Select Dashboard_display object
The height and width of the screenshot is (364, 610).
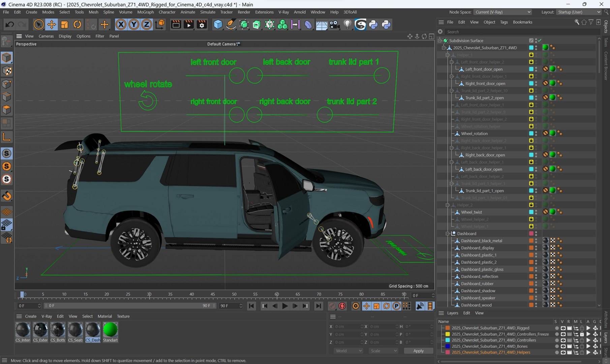click(478, 248)
